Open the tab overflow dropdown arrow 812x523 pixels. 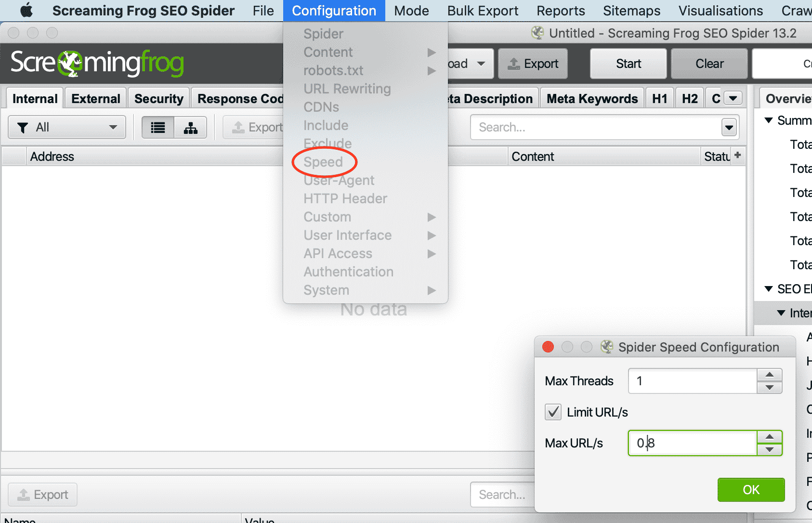733,98
